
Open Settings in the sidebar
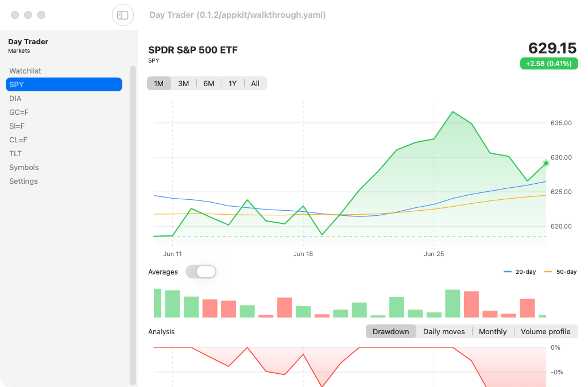(64, 181)
